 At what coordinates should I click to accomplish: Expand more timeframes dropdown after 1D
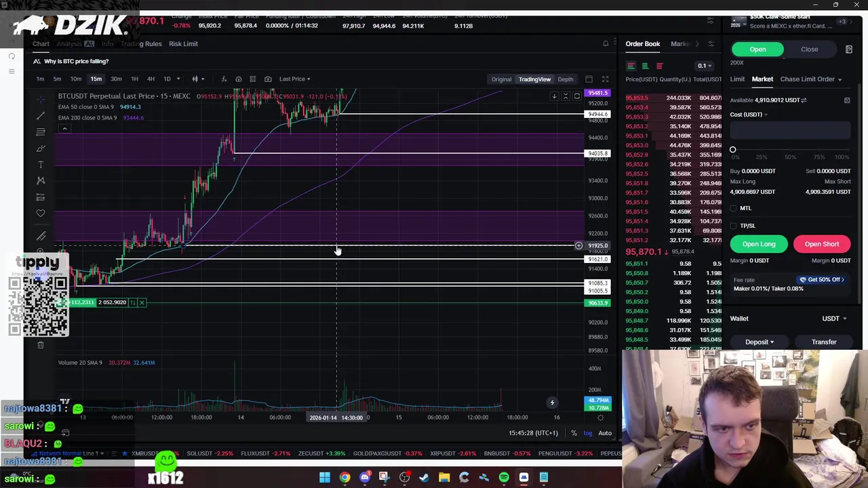click(178, 79)
